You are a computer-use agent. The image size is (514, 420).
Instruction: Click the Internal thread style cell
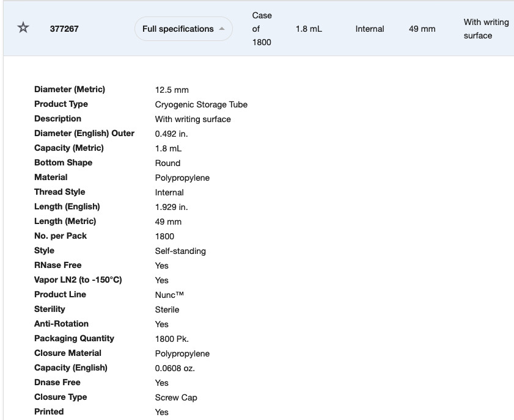pos(370,29)
